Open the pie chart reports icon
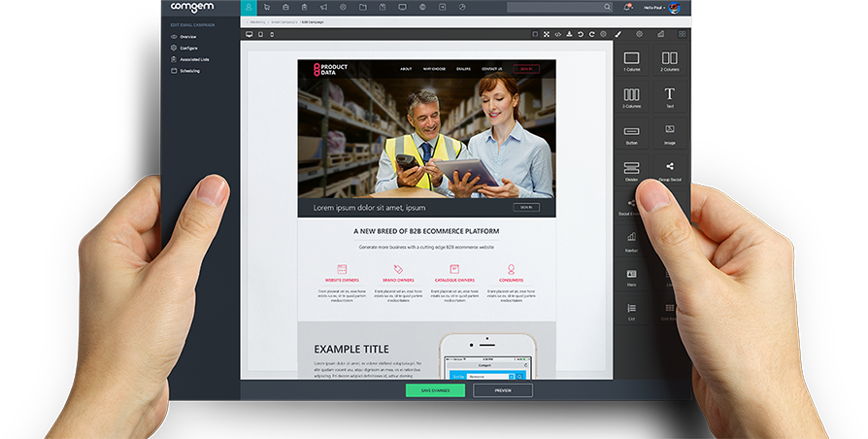This screenshot has width=868, height=439. click(x=462, y=7)
